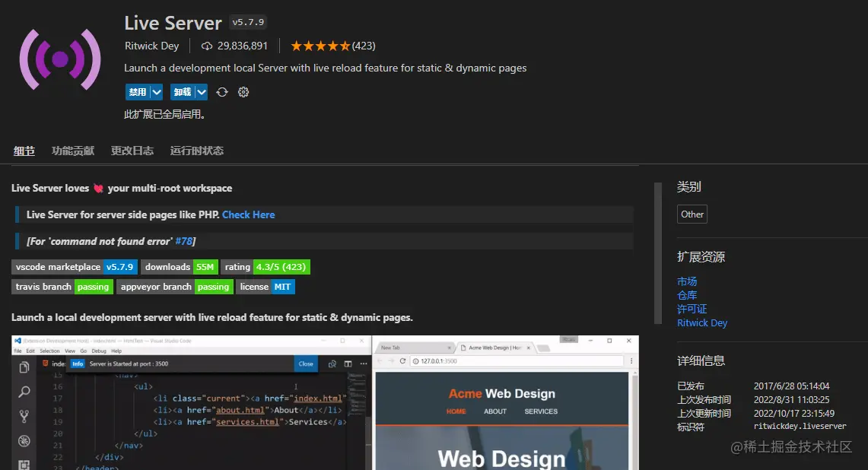Click the publisher name Ritwick Dey in header
Image resolution: width=868 pixels, height=470 pixels.
[x=151, y=46]
